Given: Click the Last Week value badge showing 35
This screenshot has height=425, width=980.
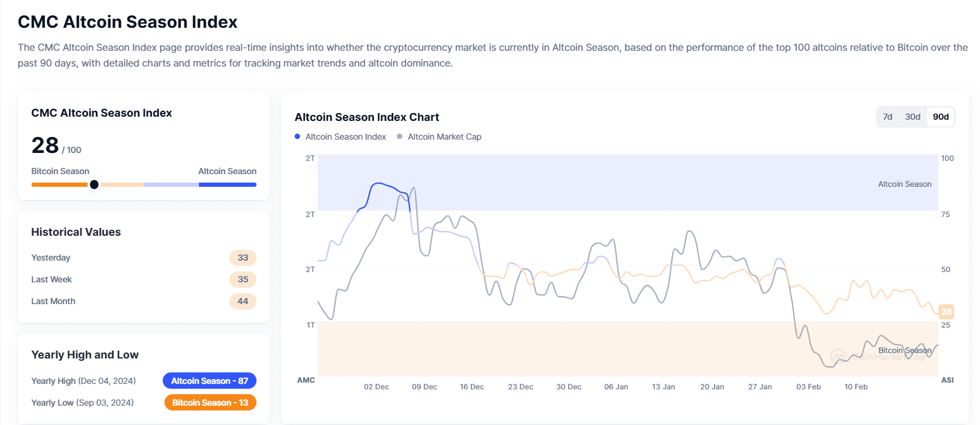Looking at the screenshot, I should (x=243, y=279).
